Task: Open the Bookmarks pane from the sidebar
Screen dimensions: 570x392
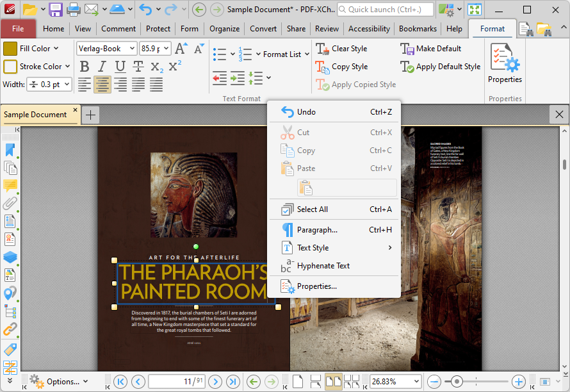Action: pyautogui.click(x=10, y=150)
